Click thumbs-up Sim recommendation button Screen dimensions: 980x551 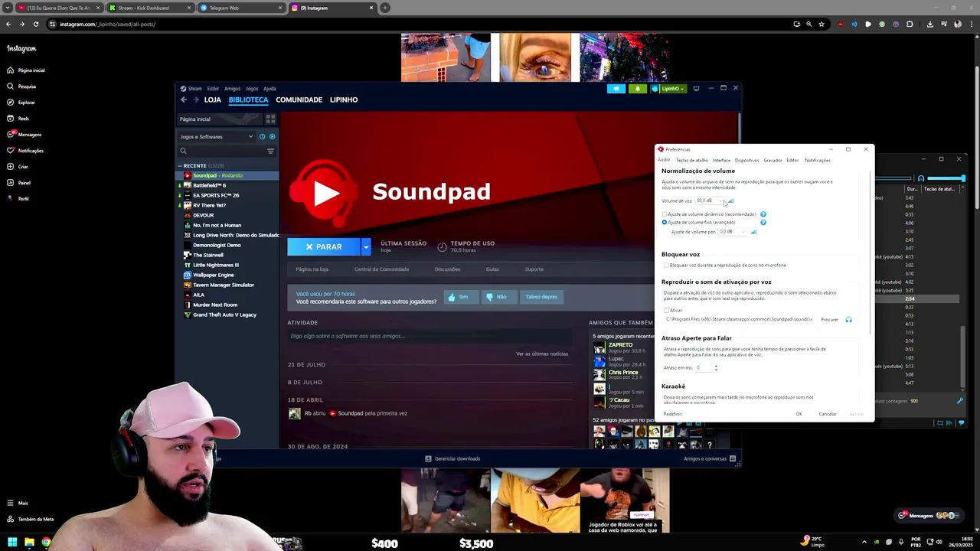[x=462, y=297]
